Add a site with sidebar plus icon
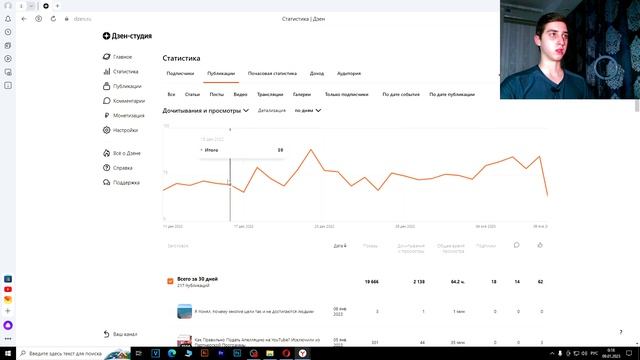The image size is (640, 360). click(8, 311)
